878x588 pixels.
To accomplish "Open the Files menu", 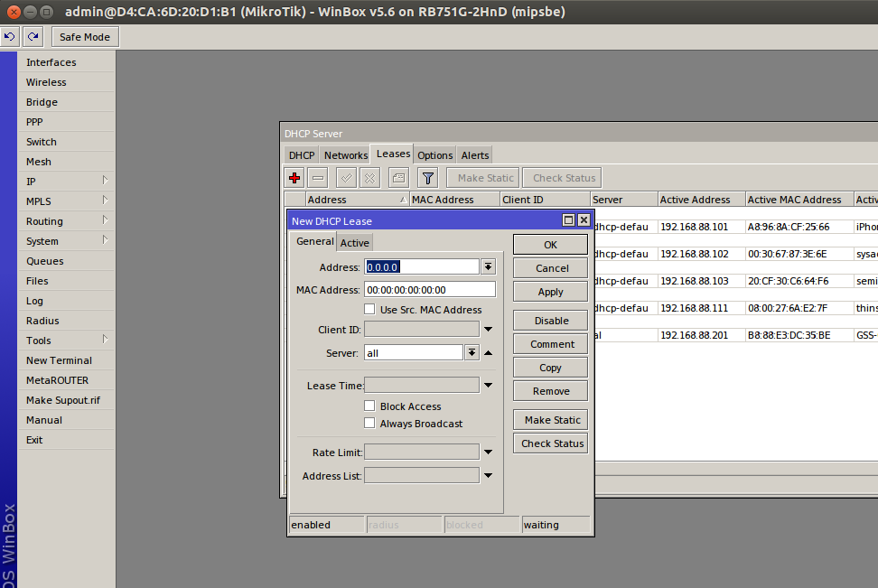I will click(x=66, y=281).
